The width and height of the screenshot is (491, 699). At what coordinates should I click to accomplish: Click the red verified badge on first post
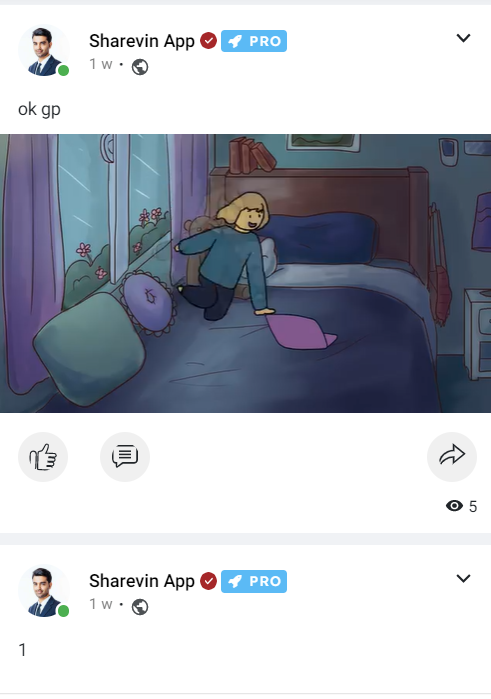pos(208,41)
